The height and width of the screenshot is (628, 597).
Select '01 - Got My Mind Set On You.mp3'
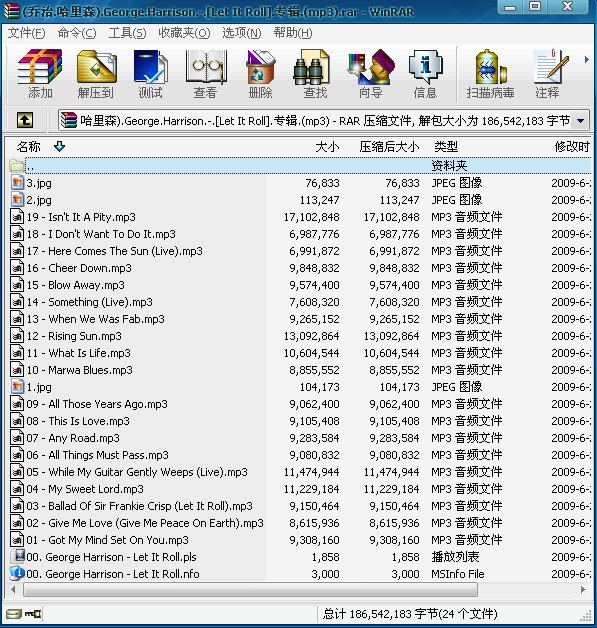(x=107, y=540)
